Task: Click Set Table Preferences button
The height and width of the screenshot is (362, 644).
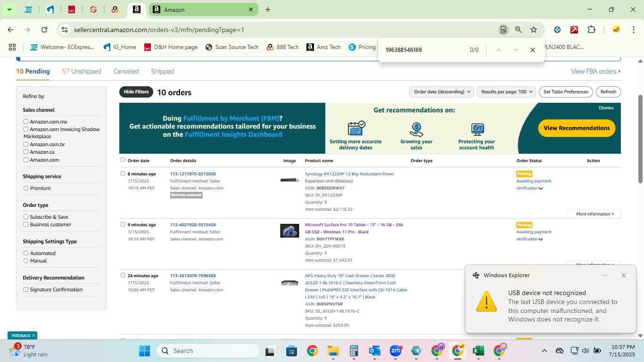Action: (x=566, y=92)
